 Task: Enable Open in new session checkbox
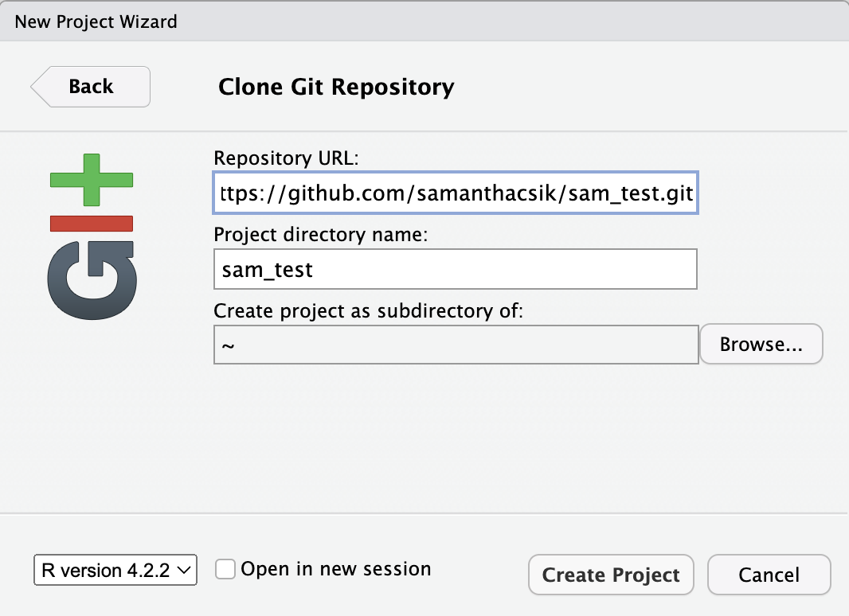(226, 570)
